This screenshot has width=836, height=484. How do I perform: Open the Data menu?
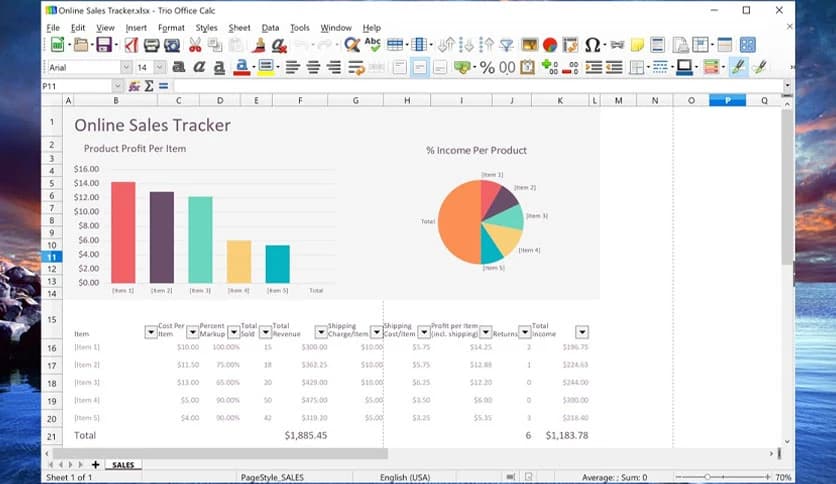pyautogui.click(x=270, y=28)
